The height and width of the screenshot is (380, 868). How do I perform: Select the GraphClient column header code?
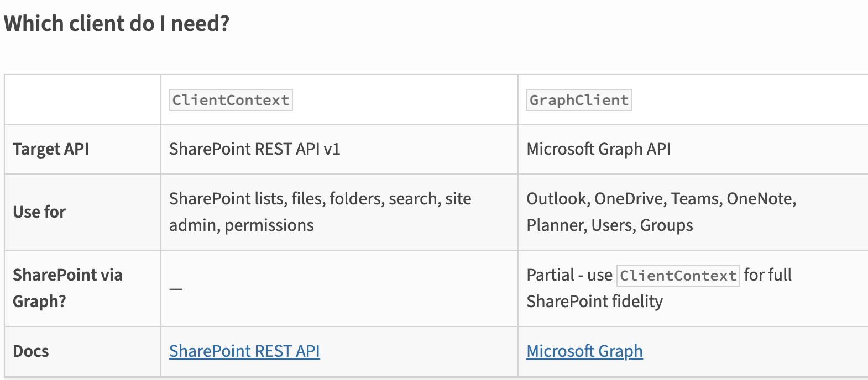pos(579,100)
